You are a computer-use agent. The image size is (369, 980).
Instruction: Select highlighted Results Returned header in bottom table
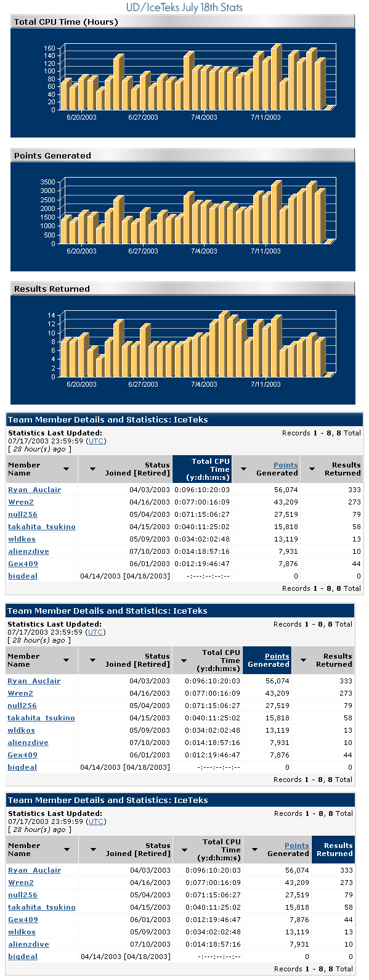click(334, 850)
